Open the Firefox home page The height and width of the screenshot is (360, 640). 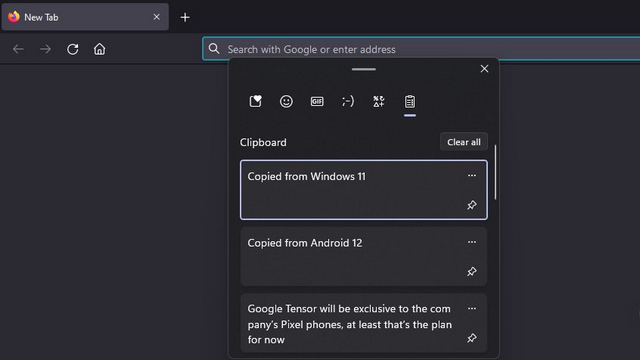click(x=100, y=49)
